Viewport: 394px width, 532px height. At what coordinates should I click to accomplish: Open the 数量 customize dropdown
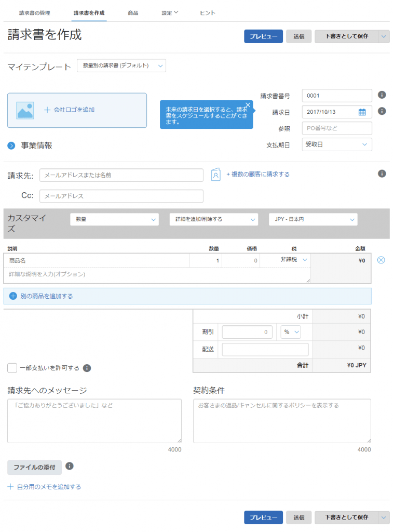(x=115, y=220)
